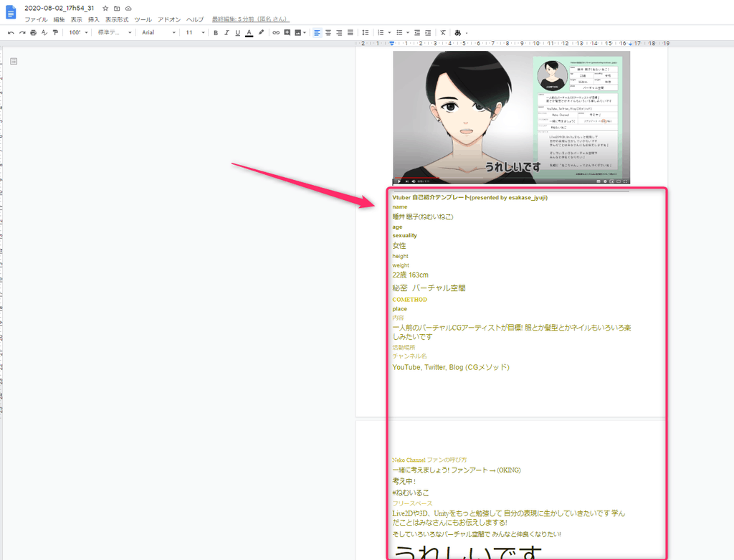Screen dimensions: 734x560
Task: Clear text formatting
Action: [443, 33]
